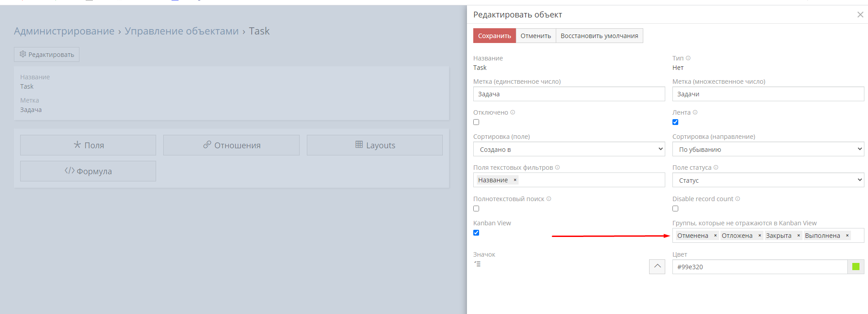
Task: Open the Значок icon picker chevron
Action: pyautogui.click(x=657, y=267)
